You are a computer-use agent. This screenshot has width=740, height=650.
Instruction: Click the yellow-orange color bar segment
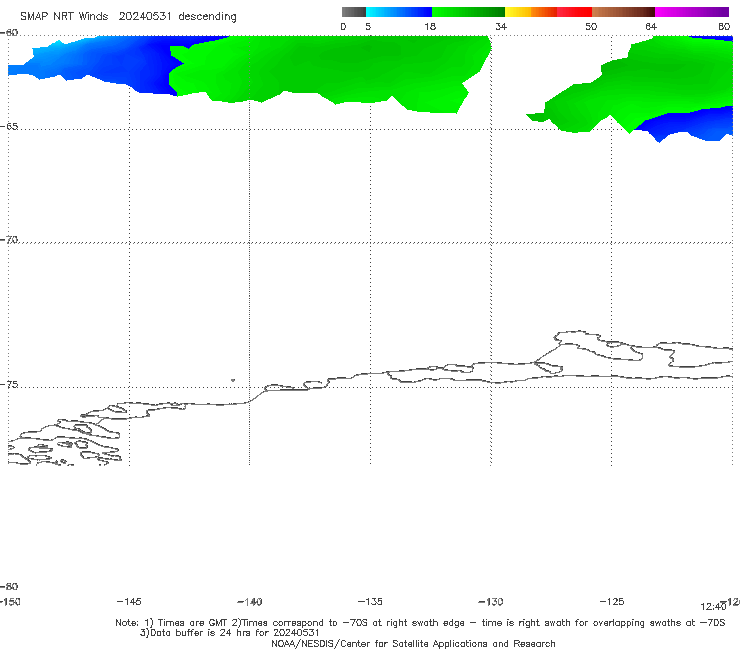[531, 12]
